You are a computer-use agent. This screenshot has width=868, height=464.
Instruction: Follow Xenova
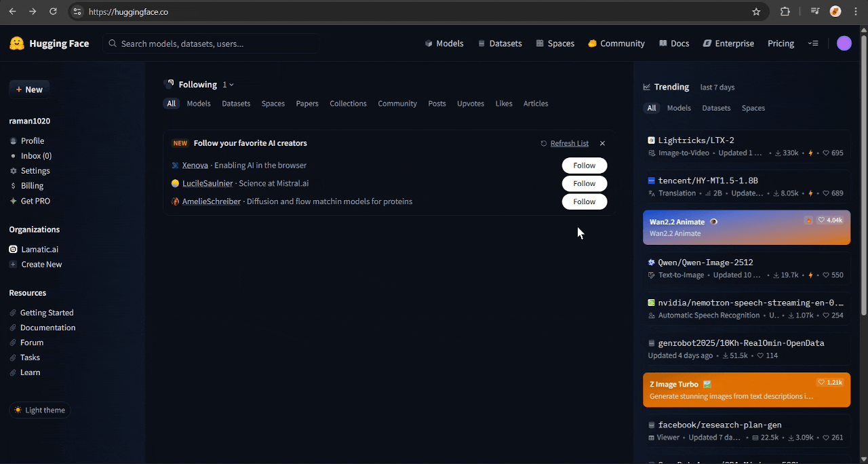pos(584,166)
